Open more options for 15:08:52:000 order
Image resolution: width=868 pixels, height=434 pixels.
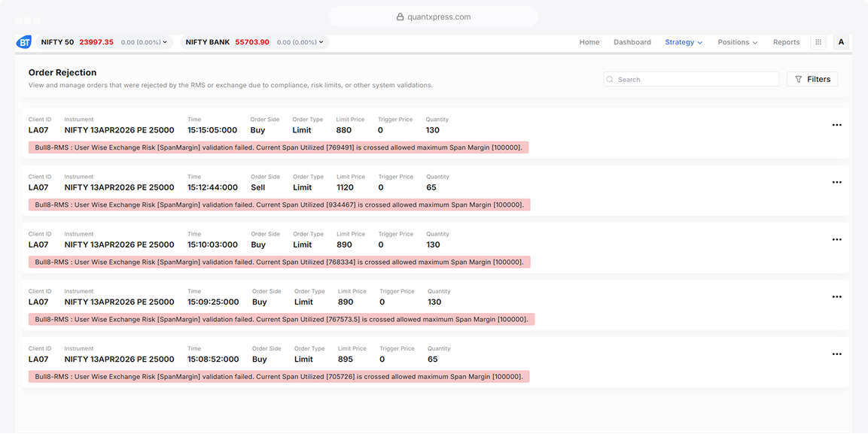[x=837, y=354]
